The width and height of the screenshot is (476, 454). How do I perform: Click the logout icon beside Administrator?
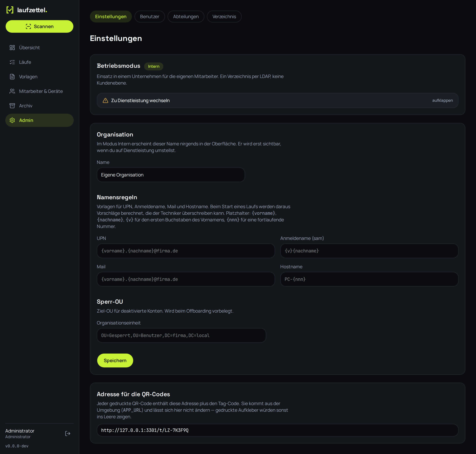pyautogui.click(x=68, y=433)
